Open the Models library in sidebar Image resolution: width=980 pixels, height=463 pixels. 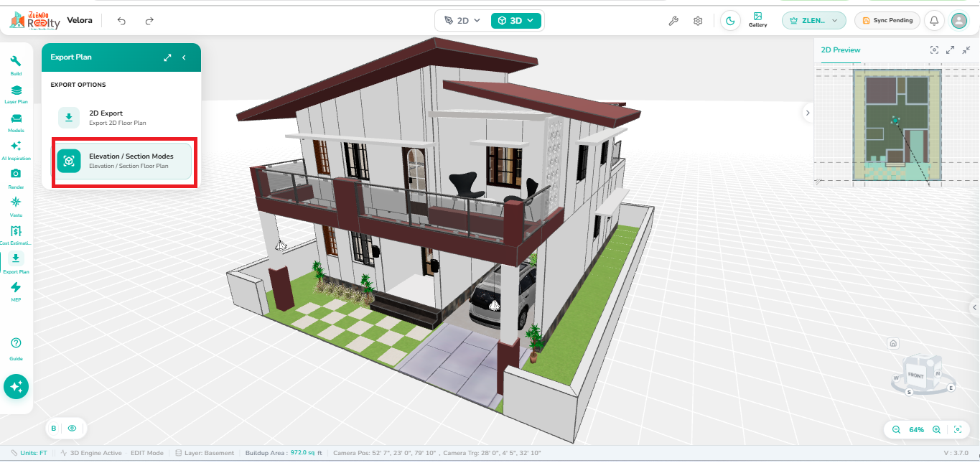[x=16, y=122]
